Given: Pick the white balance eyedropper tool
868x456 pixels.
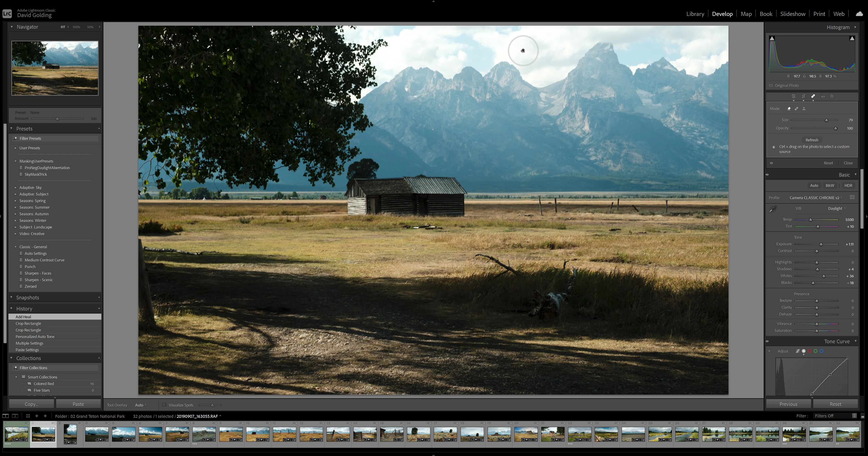Looking at the screenshot, I should (773, 209).
